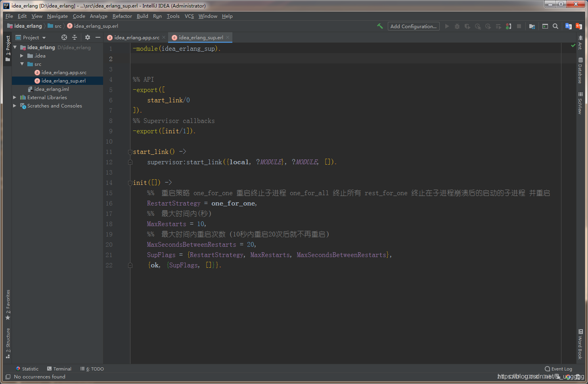The image size is (588, 384).
Task: Open the File menu
Action: pyautogui.click(x=9, y=16)
